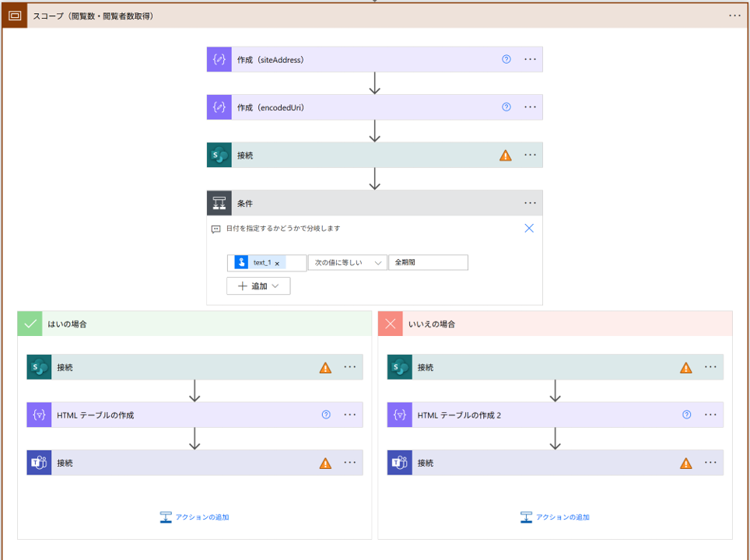Close the condition comment note
The image size is (750, 560).
529,229
